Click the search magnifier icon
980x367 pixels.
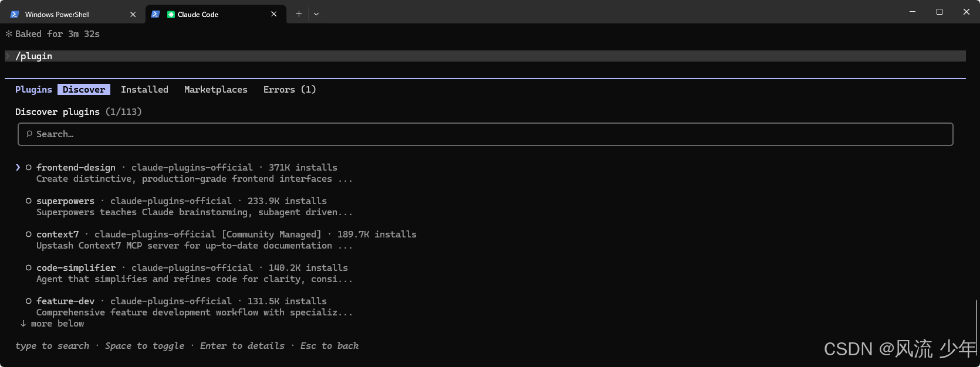tap(29, 134)
